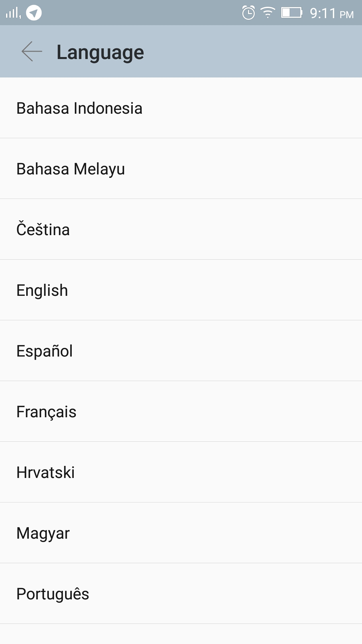The height and width of the screenshot is (644, 362).
Task: Choose Bahasa Melayu from the list
Action: (x=71, y=169)
